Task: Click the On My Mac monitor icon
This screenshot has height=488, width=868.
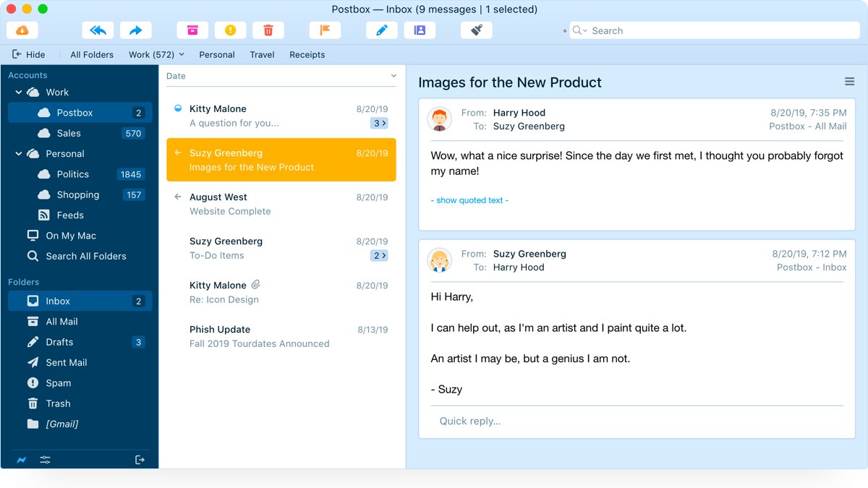Action: pyautogui.click(x=33, y=236)
